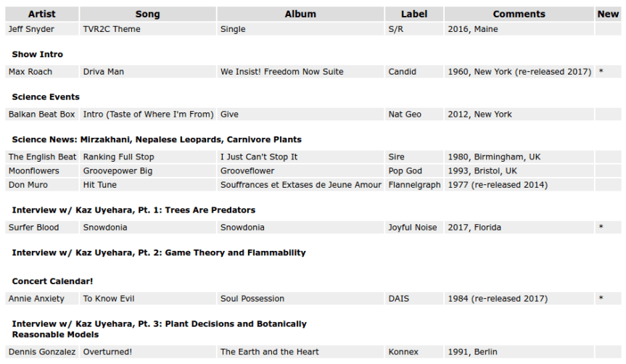Click the We Insist! Freedom Now Suite album

pos(281,72)
